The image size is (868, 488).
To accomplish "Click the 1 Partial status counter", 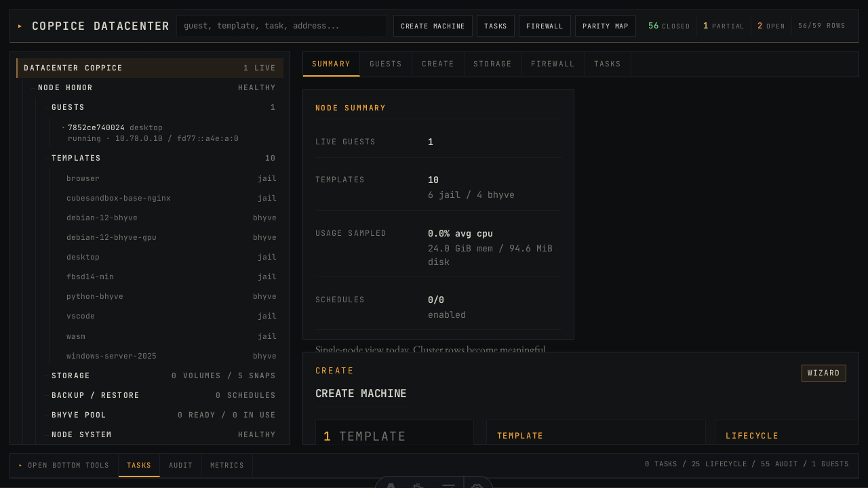I will click(723, 26).
